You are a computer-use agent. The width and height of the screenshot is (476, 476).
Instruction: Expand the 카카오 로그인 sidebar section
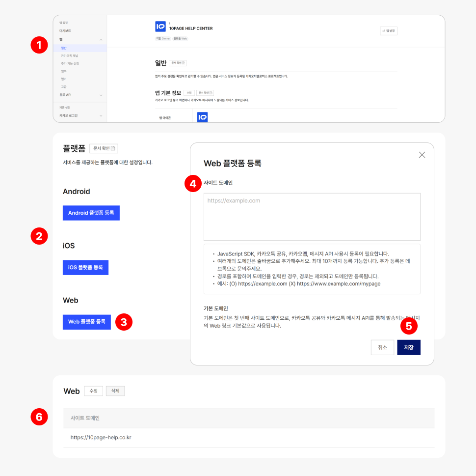101,116
